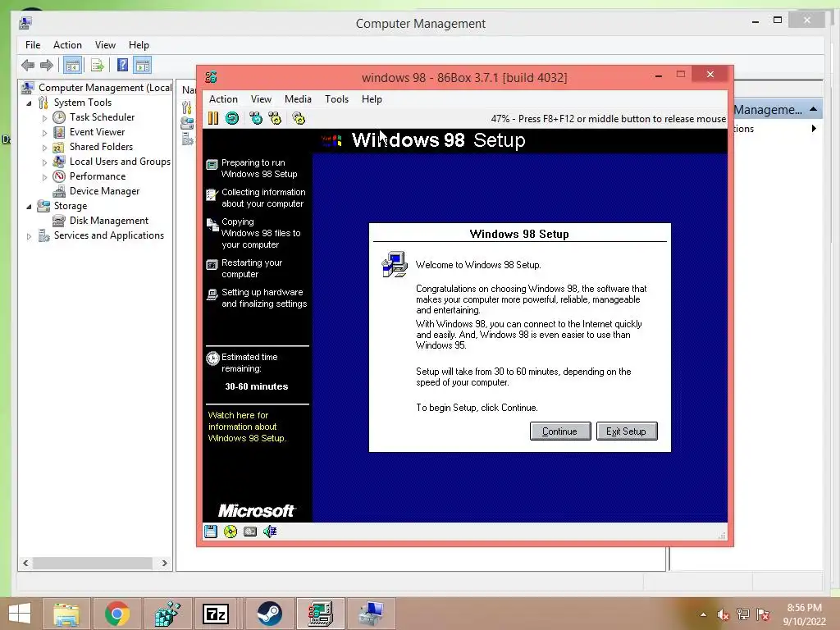This screenshot has height=630, width=840.
Task: Select Event Viewer in the tree
Action: pyautogui.click(x=97, y=132)
